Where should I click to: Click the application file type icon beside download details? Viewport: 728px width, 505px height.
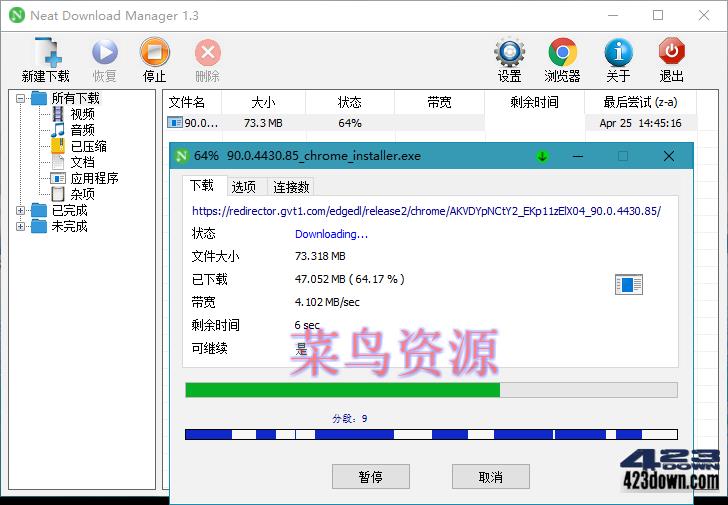click(629, 285)
